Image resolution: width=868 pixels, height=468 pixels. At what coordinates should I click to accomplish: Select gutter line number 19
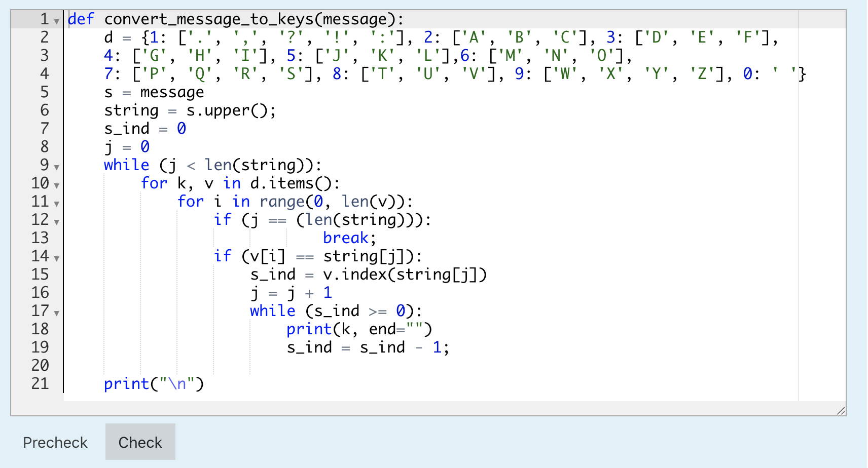pyautogui.click(x=40, y=347)
